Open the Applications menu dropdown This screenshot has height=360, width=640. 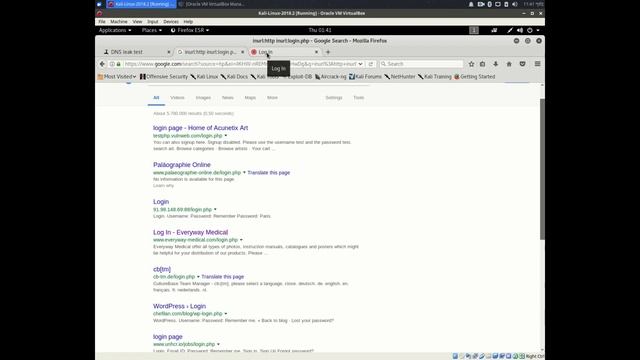(115, 30)
